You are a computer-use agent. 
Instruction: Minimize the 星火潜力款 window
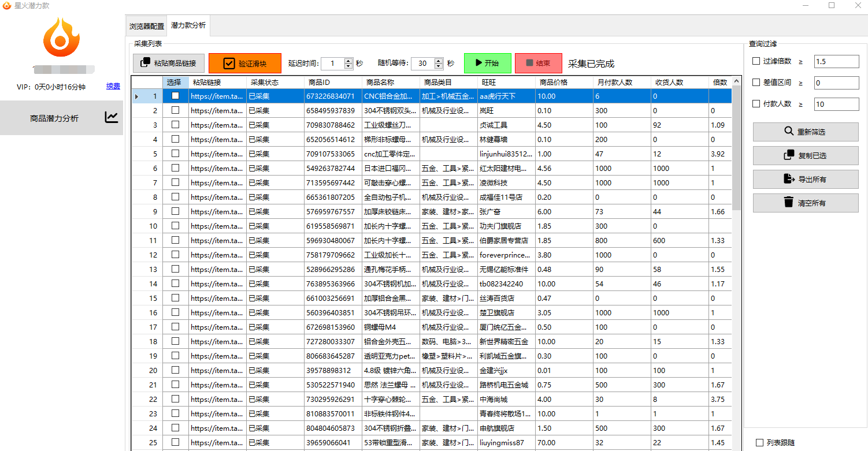pyautogui.click(x=804, y=5)
